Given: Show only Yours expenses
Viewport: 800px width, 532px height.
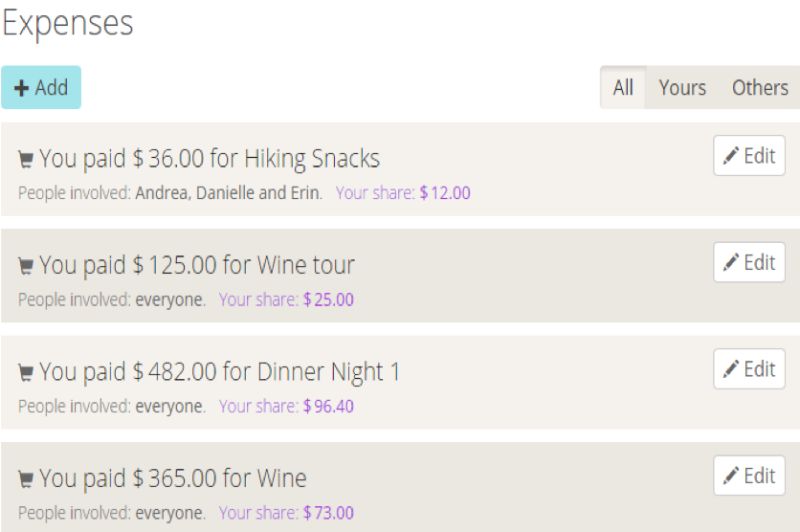Looking at the screenshot, I should [x=682, y=88].
